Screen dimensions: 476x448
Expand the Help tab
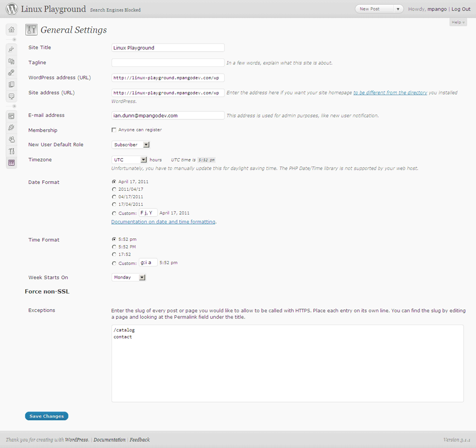458,22
